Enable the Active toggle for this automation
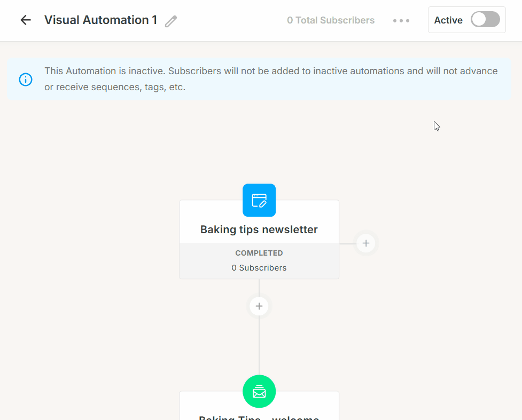This screenshot has width=522, height=420. pyautogui.click(x=485, y=19)
